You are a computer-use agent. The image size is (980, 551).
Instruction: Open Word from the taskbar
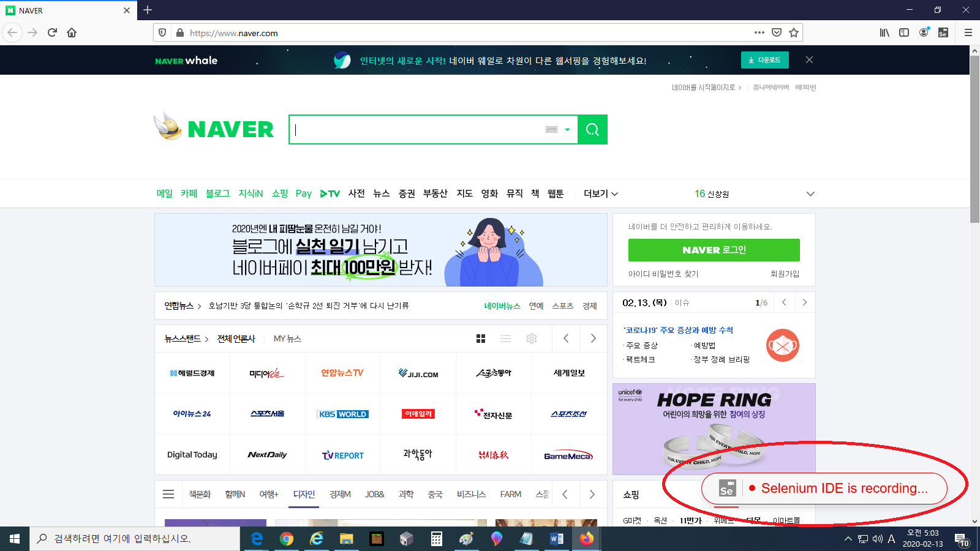(557, 539)
